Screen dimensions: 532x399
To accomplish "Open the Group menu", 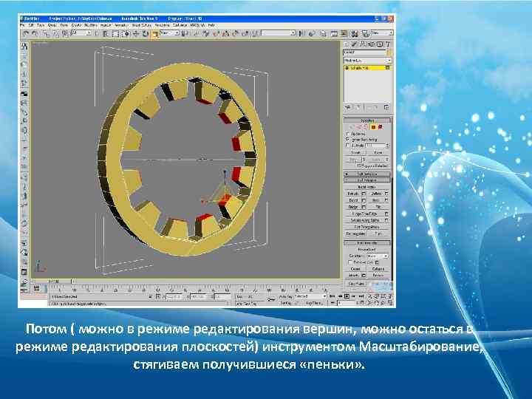I will tap(52, 25).
